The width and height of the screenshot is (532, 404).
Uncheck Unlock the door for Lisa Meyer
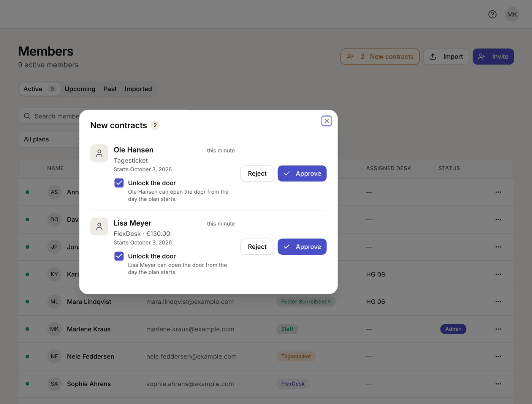coord(119,256)
